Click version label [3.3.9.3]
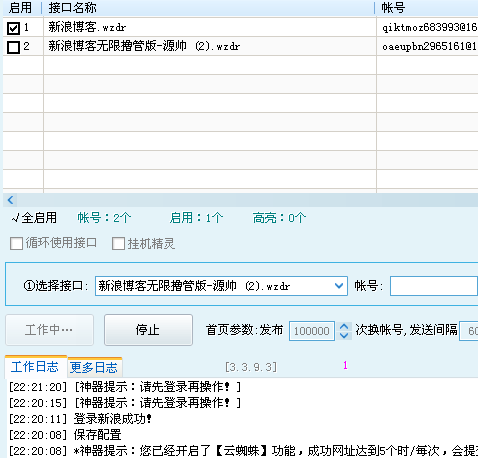This screenshot has height=458, width=478. pos(251,367)
